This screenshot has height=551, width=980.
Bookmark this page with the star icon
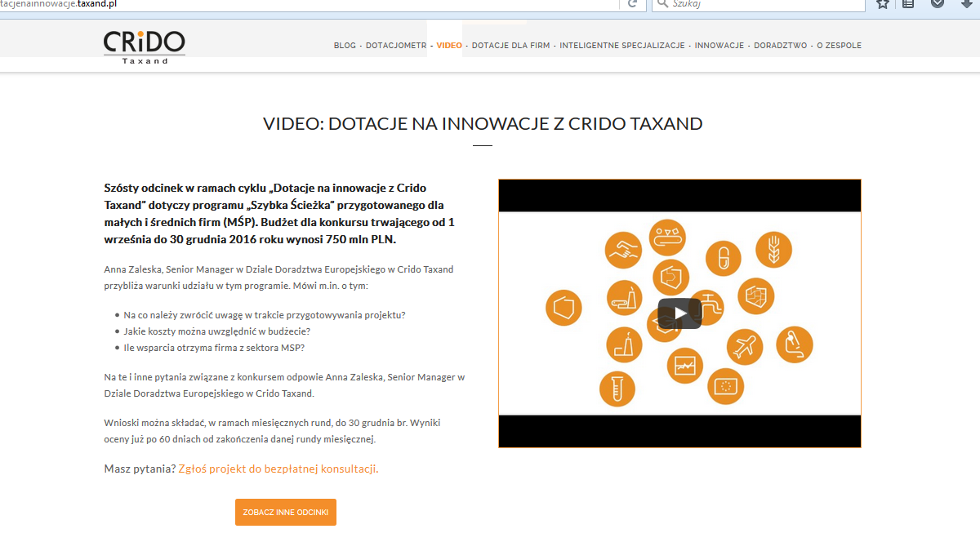pyautogui.click(x=883, y=4)
